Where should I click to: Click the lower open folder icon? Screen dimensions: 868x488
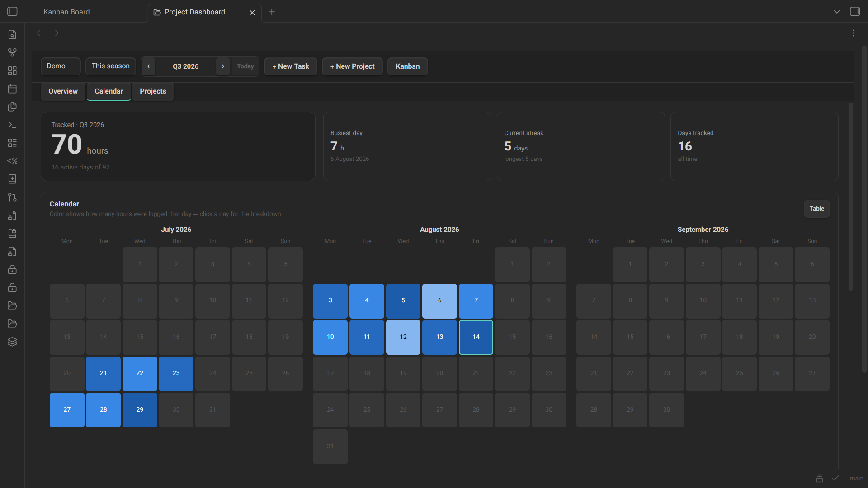click(12, 324)
